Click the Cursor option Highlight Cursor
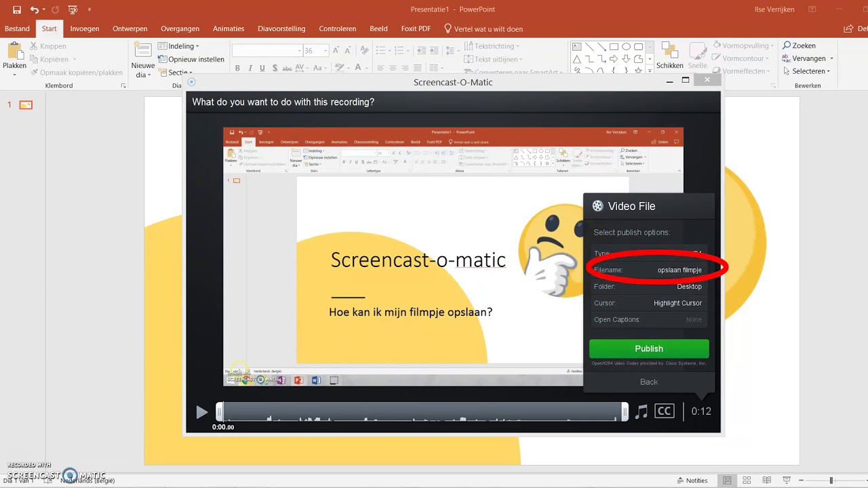 coord(649,303)
